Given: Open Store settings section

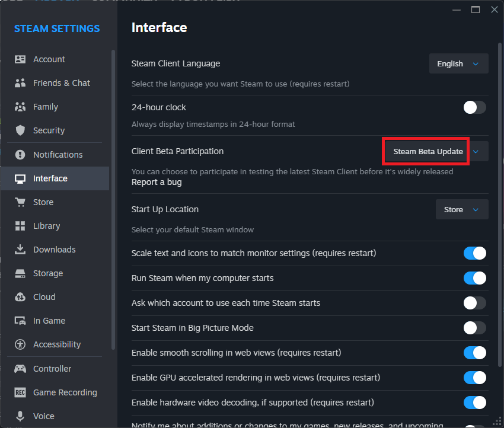Looking at the screenshot, I should click(x=55, y=202).
